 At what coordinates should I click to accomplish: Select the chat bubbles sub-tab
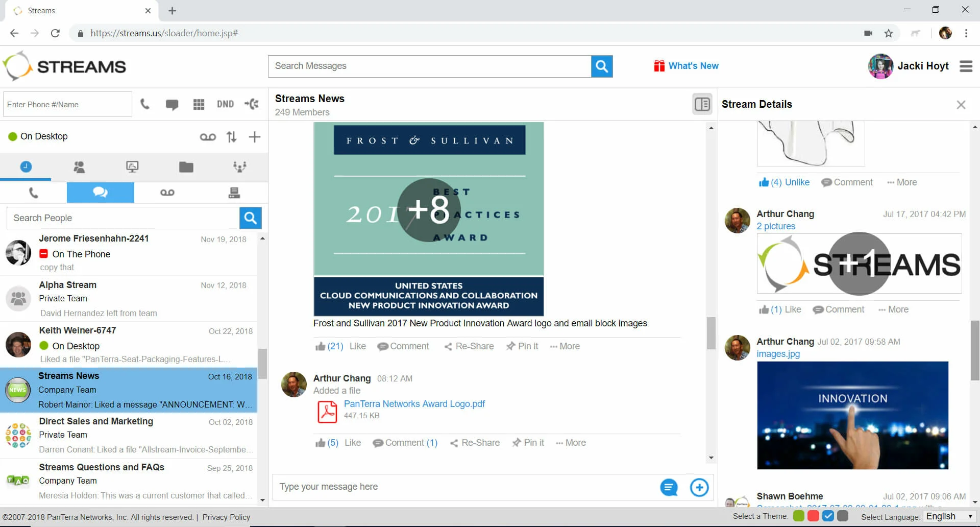click(100, 193)
